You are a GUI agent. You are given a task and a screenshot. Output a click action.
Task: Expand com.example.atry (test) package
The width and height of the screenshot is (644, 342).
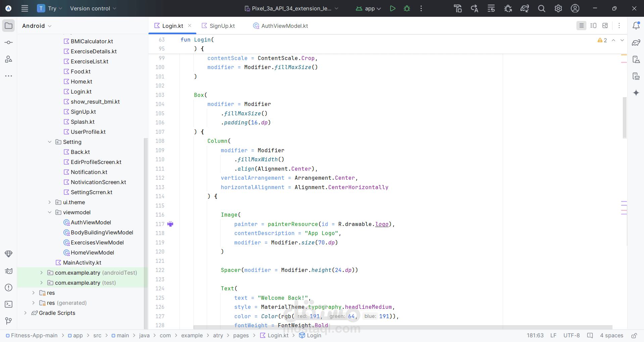pos(41,283)
